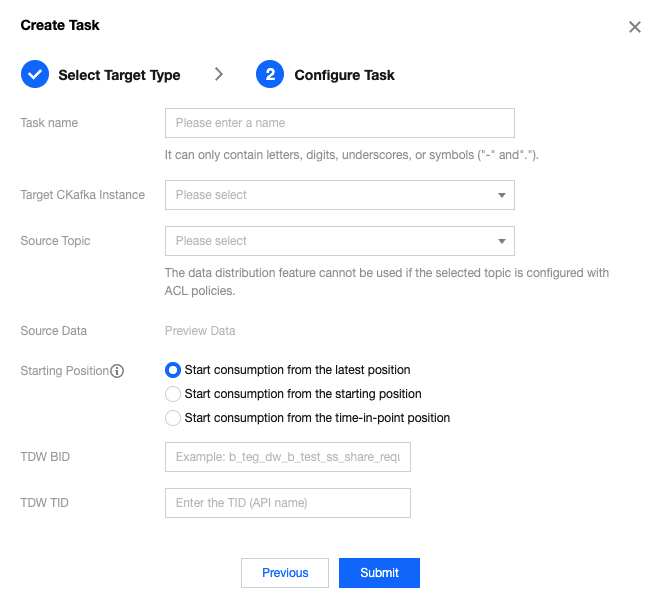Screen dimensions: 650x595
Task: Click the Source Topic dropdown arrow
Action: [502, 241]
